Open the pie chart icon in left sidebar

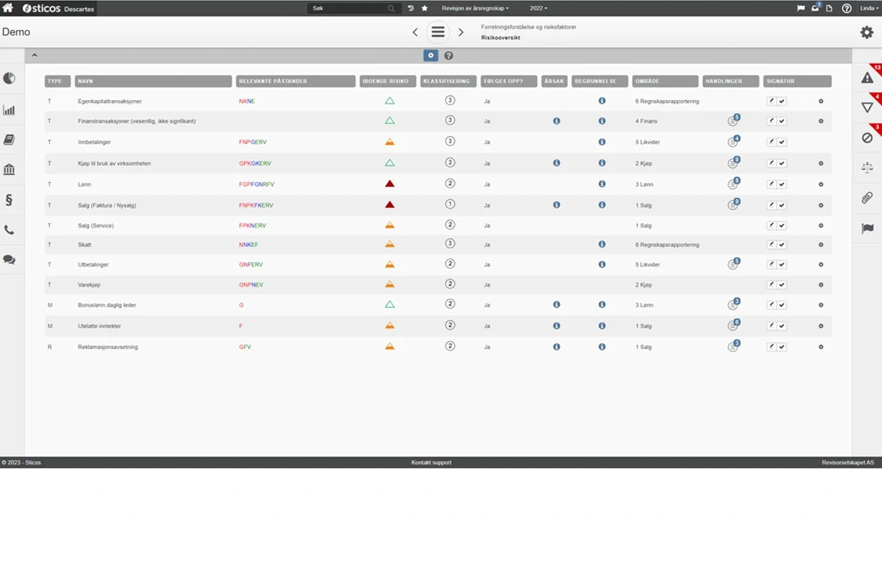click(x=10, y=79)
